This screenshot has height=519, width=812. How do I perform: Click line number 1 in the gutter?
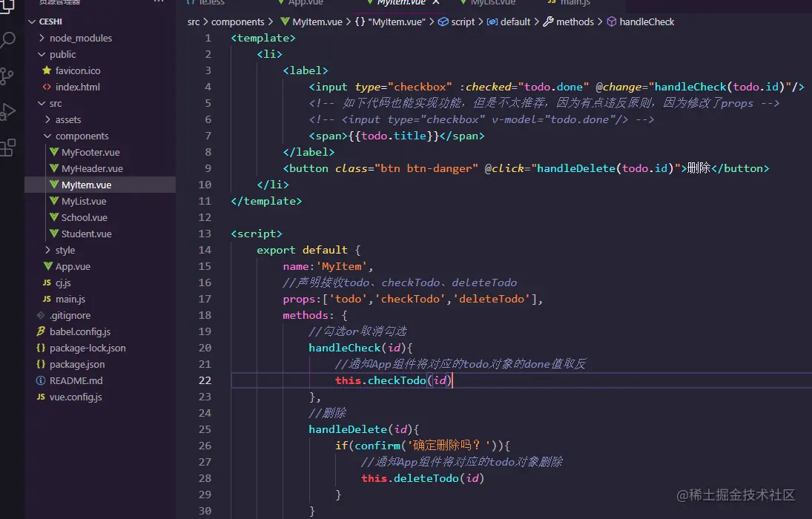pos(208,38)
